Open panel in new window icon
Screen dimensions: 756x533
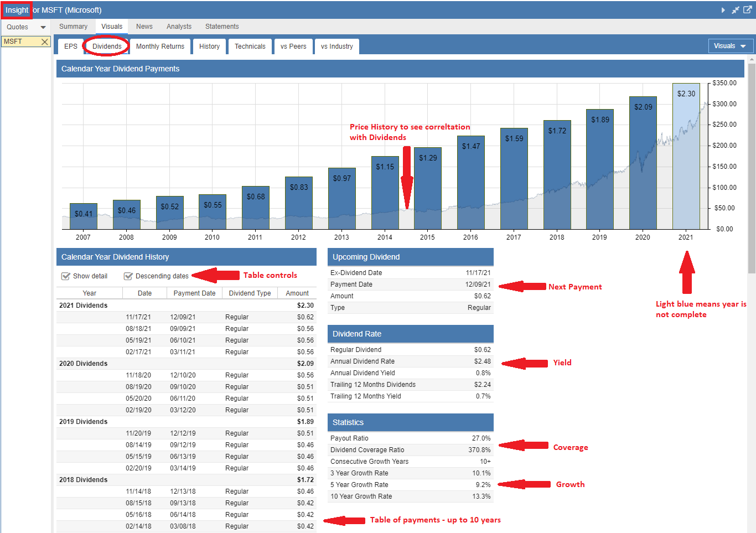(747, 9)
